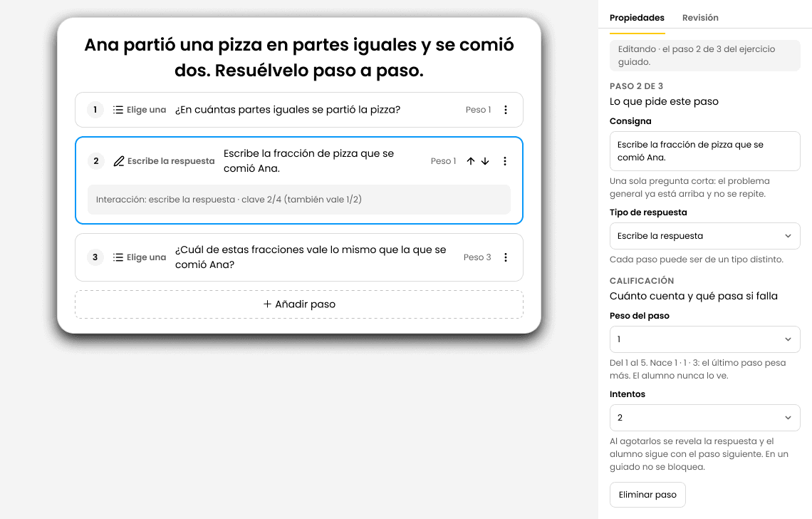The height and width of the screenshot is (519, 812).
Task: Select step 1 card about pizza parts
Action: click(x=299, y=110)
